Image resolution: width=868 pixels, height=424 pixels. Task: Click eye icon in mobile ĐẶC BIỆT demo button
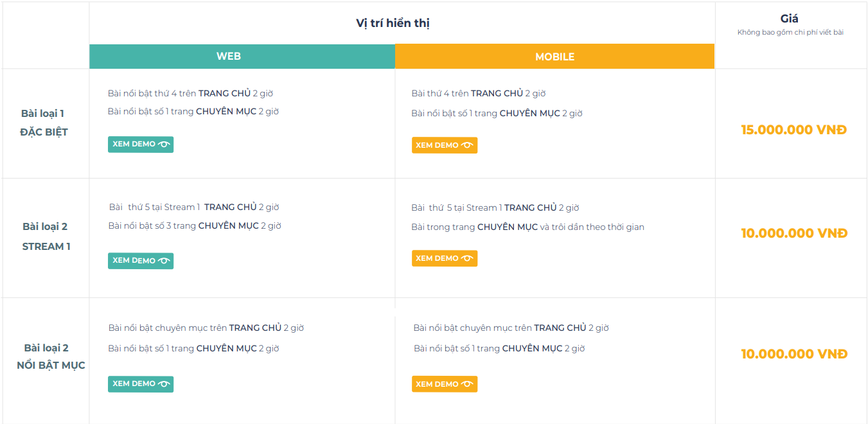[467, 146]
